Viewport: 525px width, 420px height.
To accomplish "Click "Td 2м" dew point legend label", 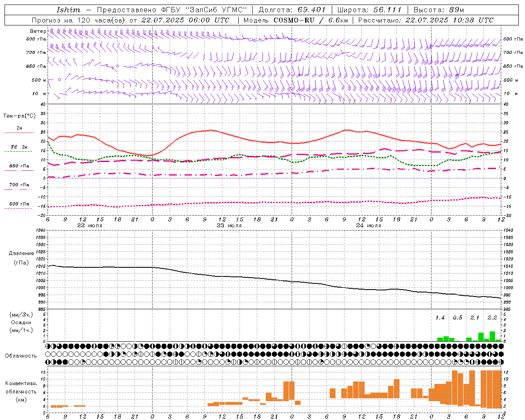I will (x=19, y=147).
